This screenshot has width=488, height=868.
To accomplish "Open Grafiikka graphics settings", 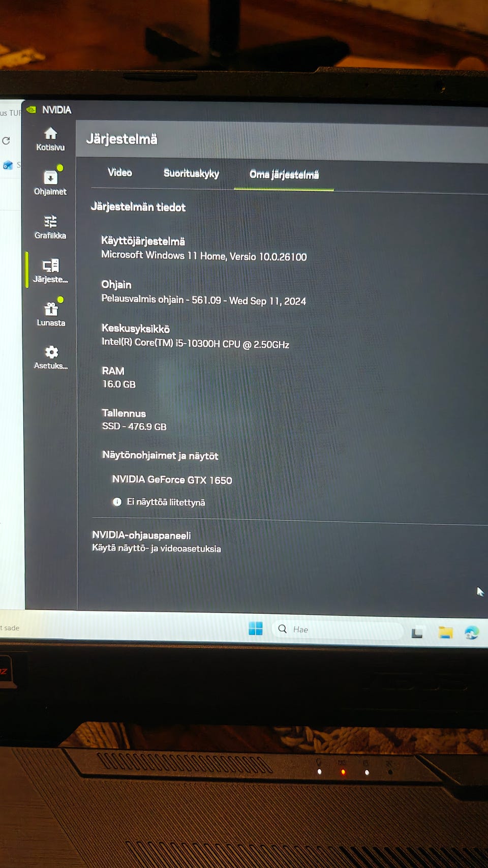I will [x=50, y=227].
